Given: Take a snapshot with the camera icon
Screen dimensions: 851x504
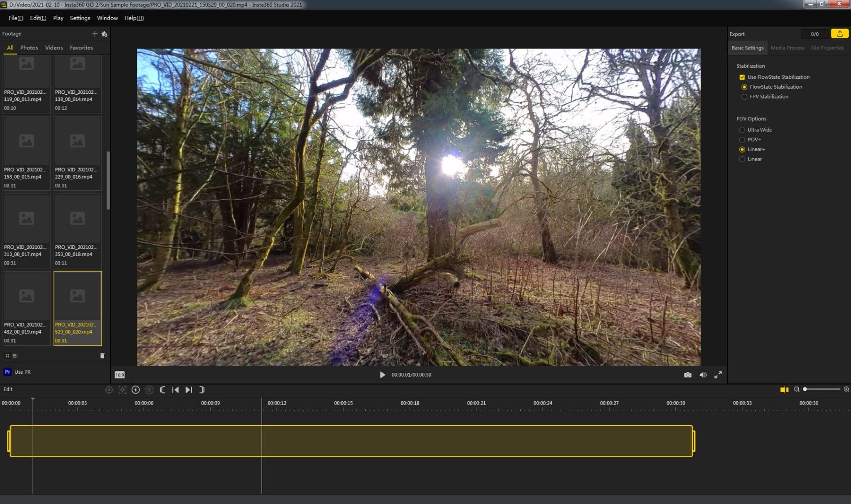Looking at the screenshot, I should pos(688,375).
